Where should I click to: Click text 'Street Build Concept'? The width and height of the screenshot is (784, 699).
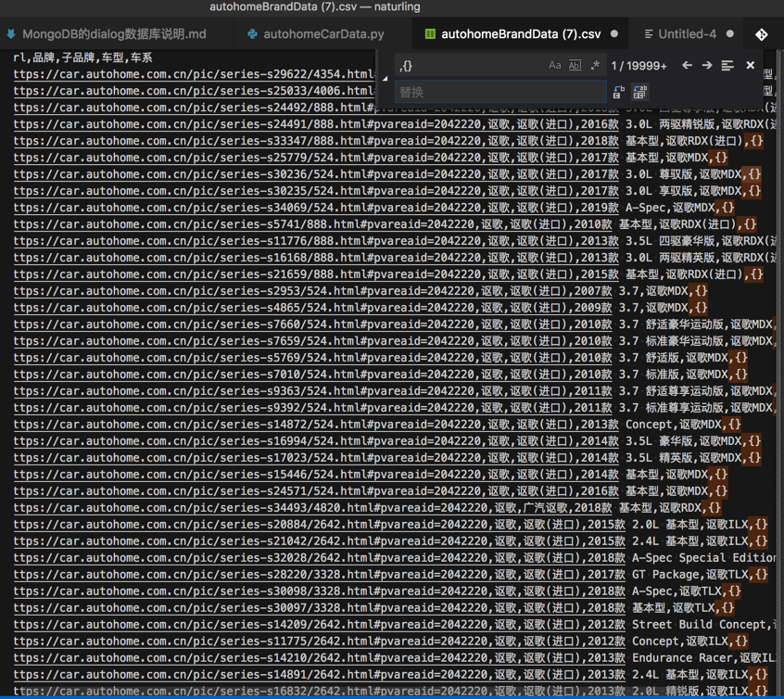click(699, 625)
